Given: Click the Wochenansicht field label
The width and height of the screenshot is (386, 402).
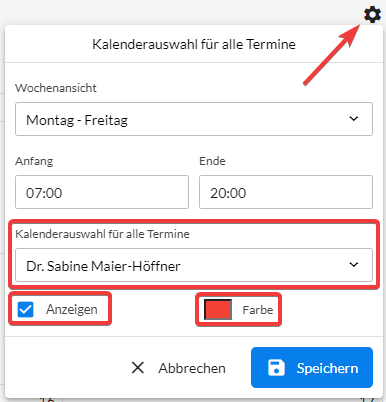Looking at the screenshot, I should 56,88.
